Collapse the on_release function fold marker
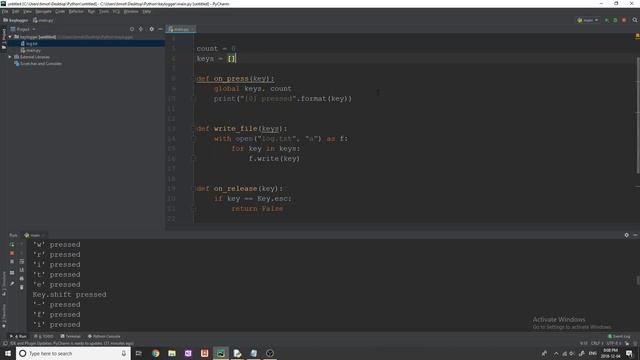Screen dimensions: 640x360 [195, 189]
